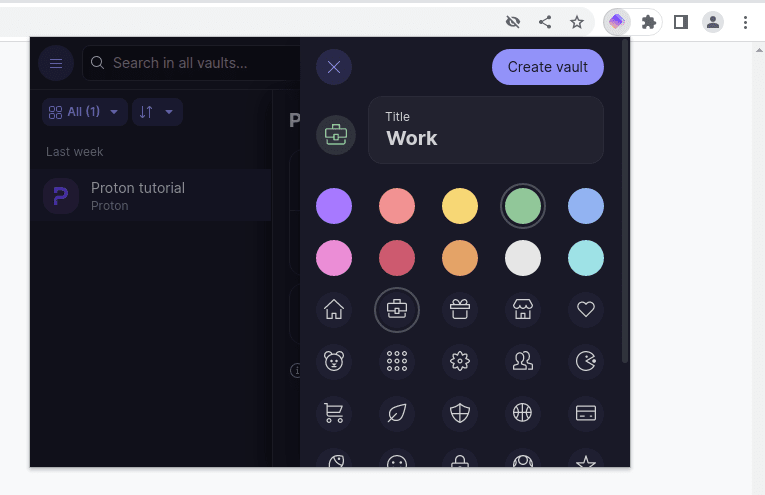The height and width of the screenshot is (495, 765).
Task: Select the store front vault icon
Action: coord(523,310)
